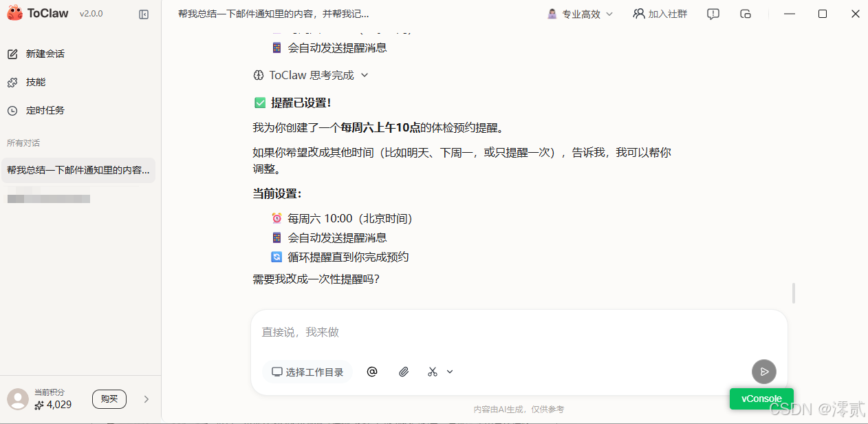Click the people icon in 加入社群
Viewport: 868px width, 424px height.
[639, 14]
